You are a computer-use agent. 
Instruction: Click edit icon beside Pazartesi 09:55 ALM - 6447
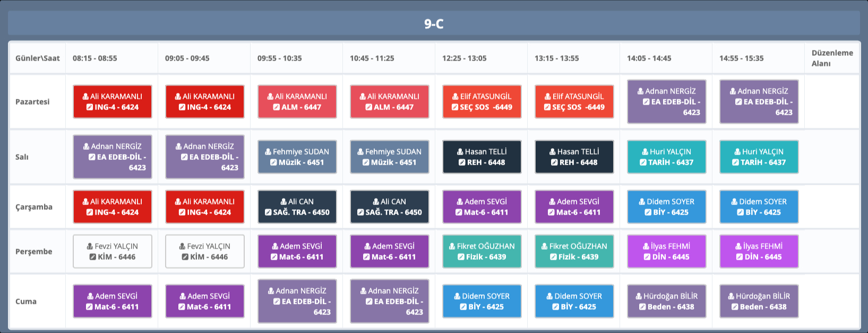click(277, 107)
